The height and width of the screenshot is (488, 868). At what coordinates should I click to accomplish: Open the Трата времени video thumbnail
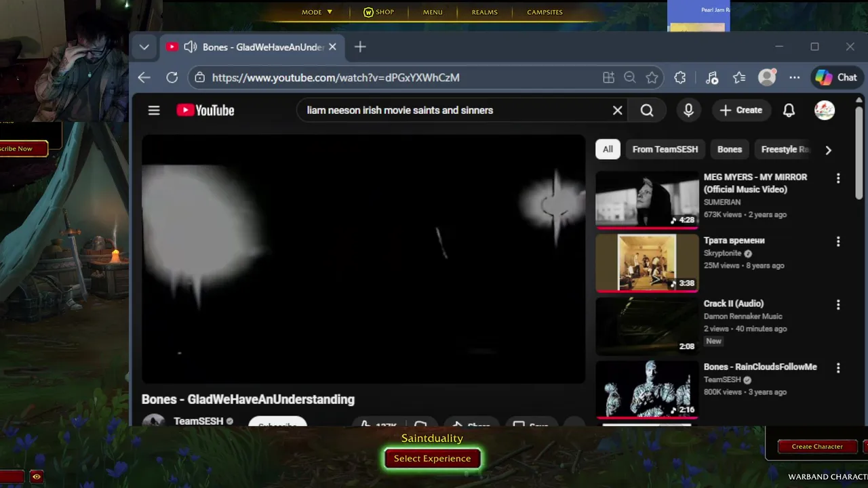(x=647, y=263)
